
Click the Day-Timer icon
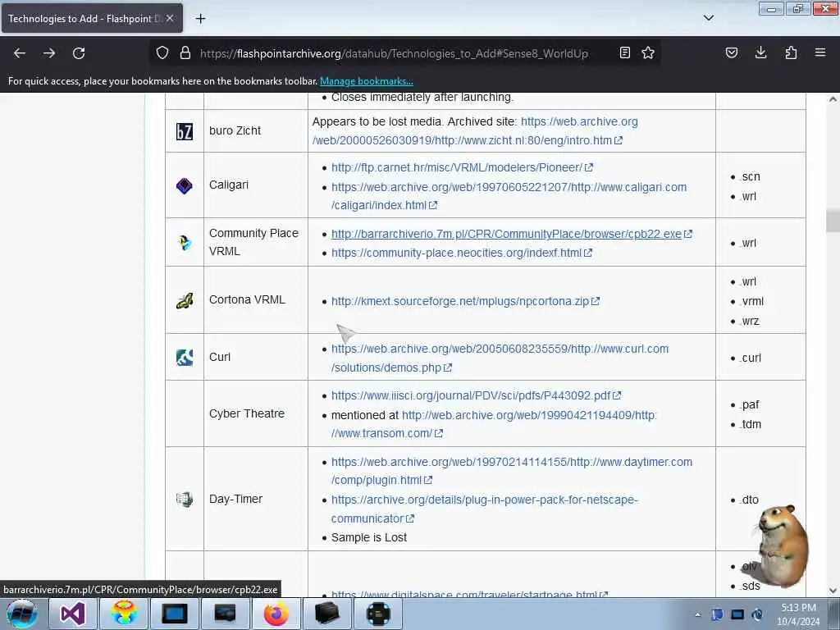coord(185,500)
